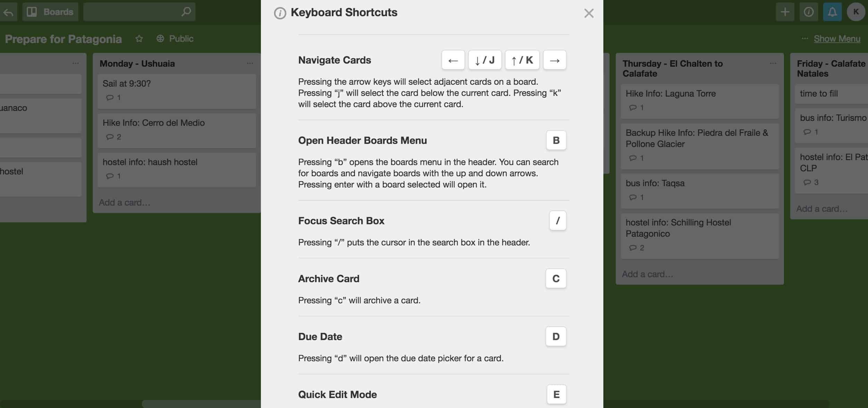868x408 pixels.
Task: Click the close button on the modal
Action: [x=589, y=13]
